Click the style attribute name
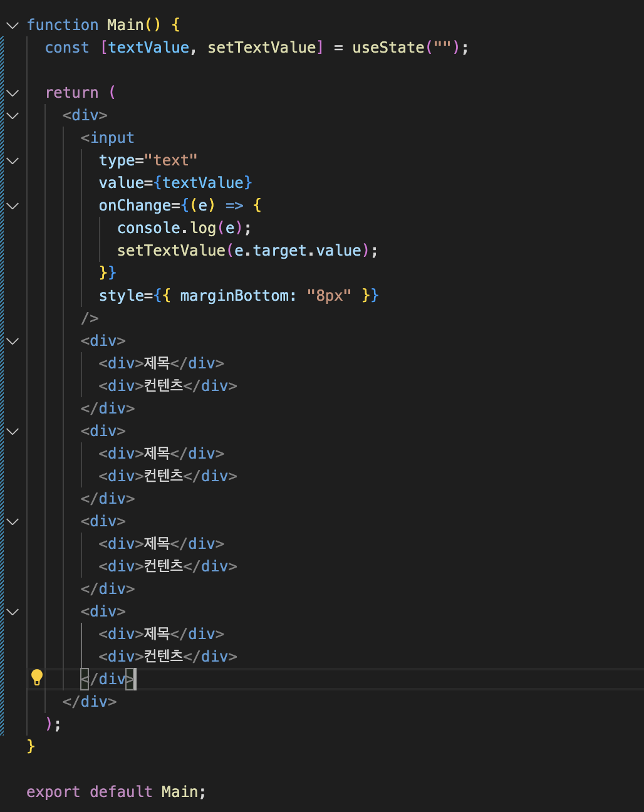Viewport: 644px width, 812px height. coord(122,296)
